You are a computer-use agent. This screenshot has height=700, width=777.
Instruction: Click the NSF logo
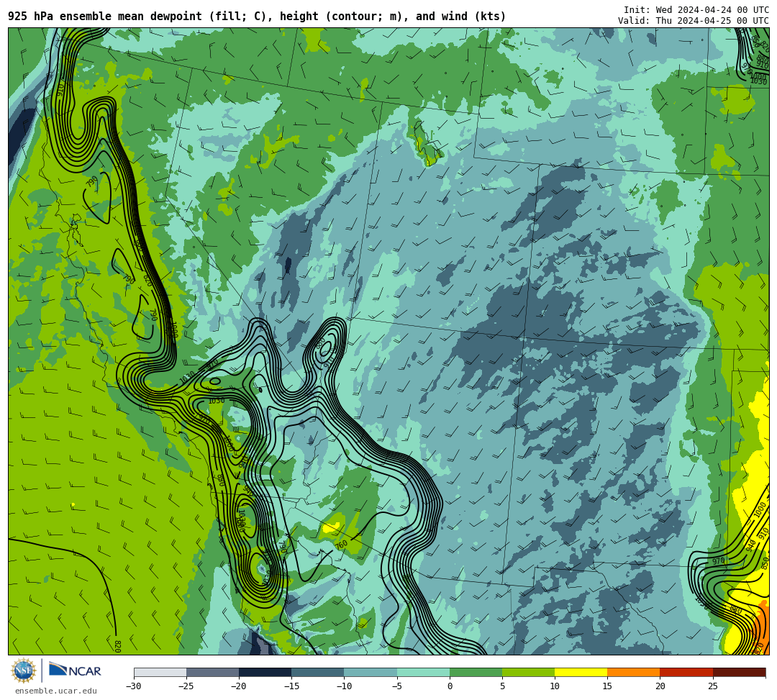24,671
